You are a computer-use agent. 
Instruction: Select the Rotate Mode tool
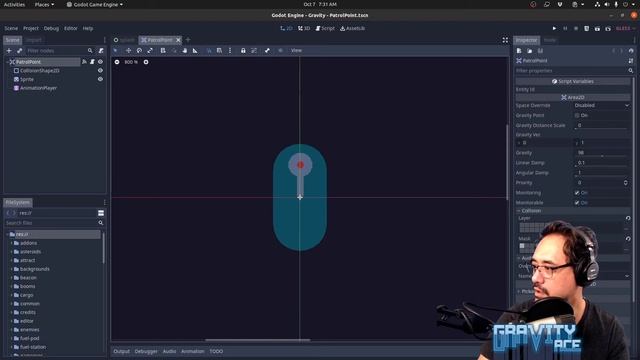139,51
